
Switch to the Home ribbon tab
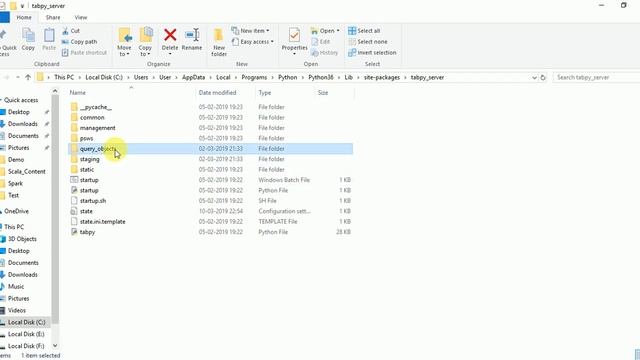coord(24,18)
